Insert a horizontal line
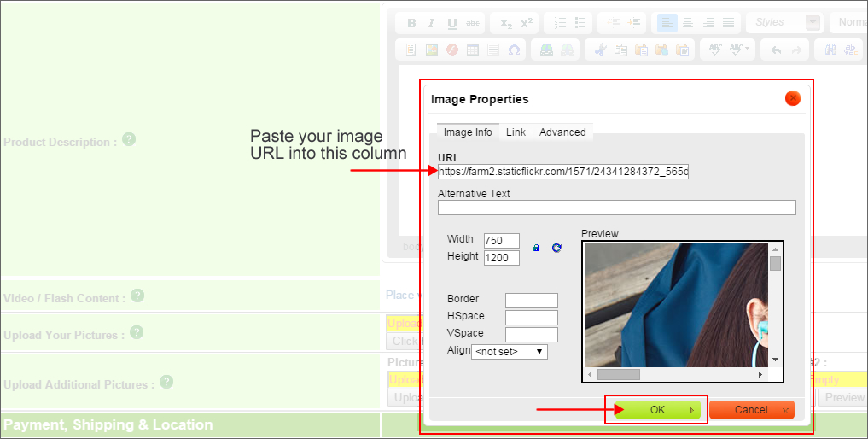Screen dimensions: 868x439 tap(493, 50)
